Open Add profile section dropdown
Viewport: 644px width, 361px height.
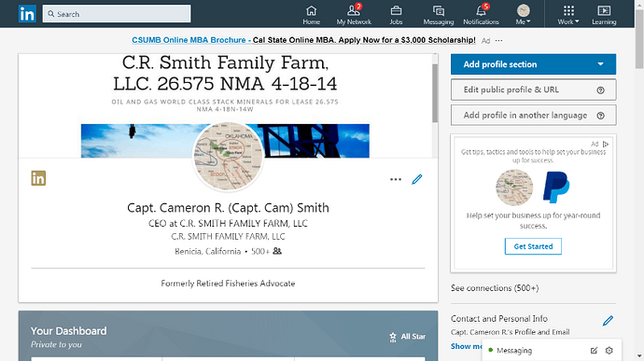tap(533, 64)
